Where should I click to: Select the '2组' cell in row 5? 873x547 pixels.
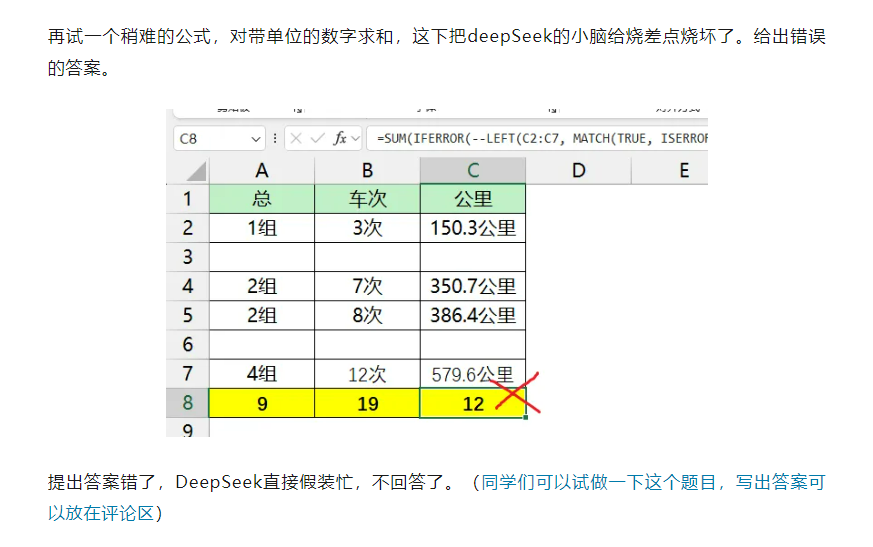pos(262,315)
